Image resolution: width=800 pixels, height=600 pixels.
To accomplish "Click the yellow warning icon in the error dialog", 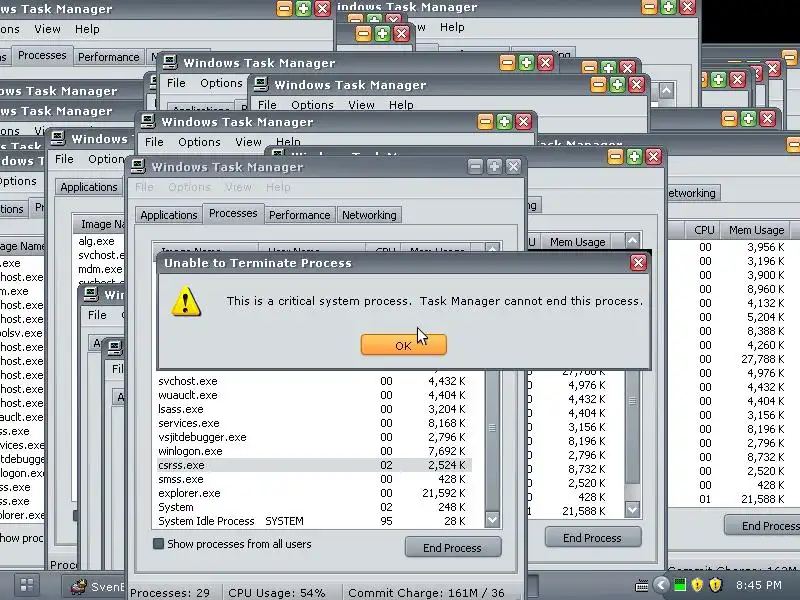I will click(186, 302).
